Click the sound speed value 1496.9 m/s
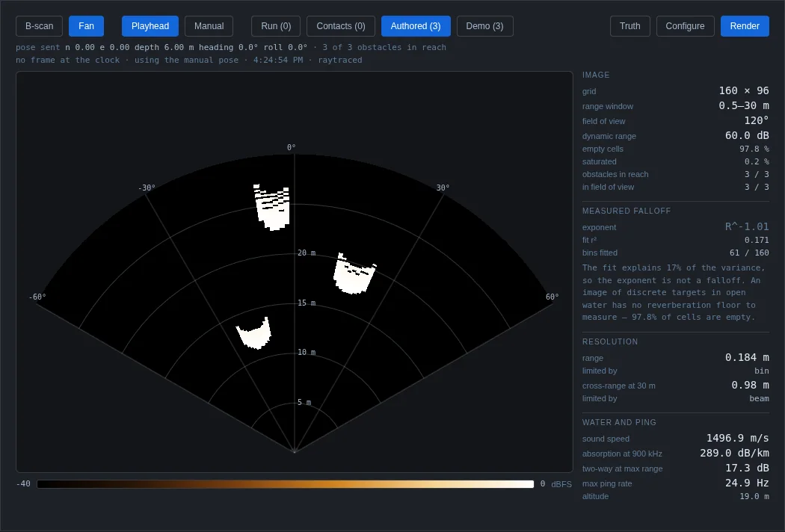 point(737,438)
